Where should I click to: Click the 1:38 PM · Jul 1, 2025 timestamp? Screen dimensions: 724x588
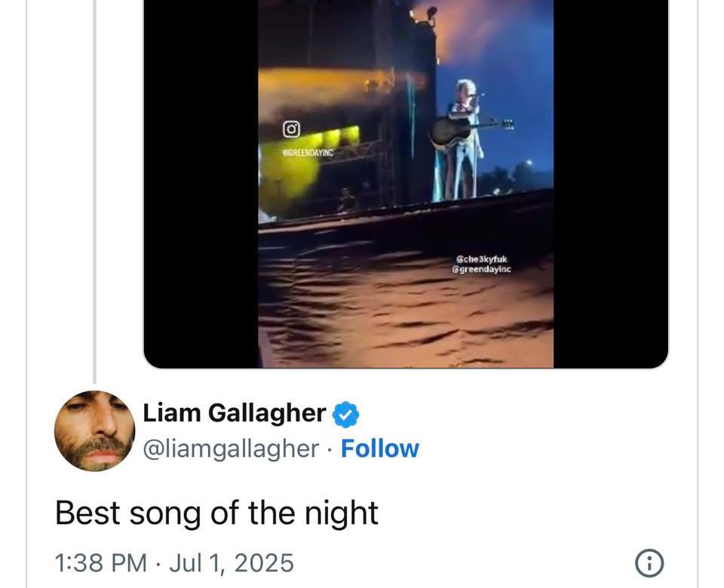(174, 562)
